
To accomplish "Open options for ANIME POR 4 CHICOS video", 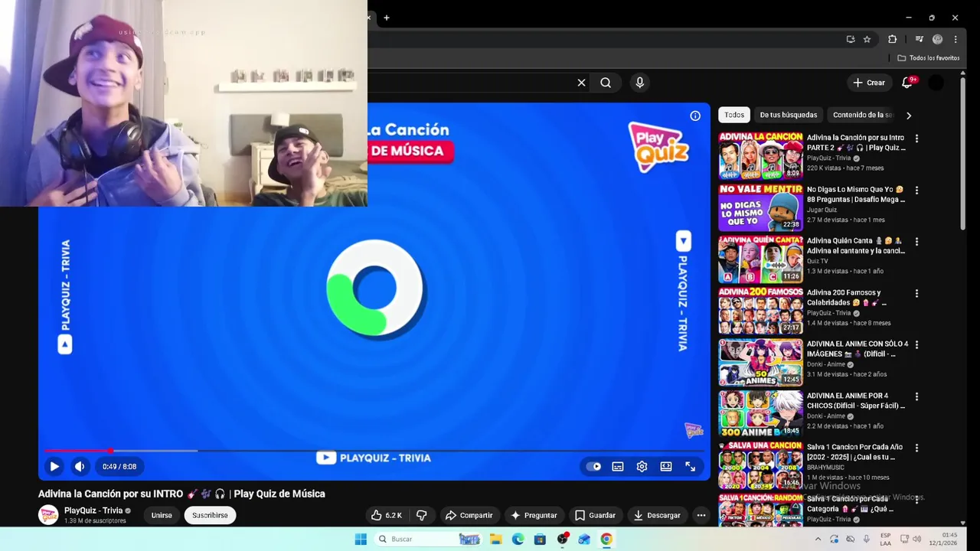I will [916, 396].
